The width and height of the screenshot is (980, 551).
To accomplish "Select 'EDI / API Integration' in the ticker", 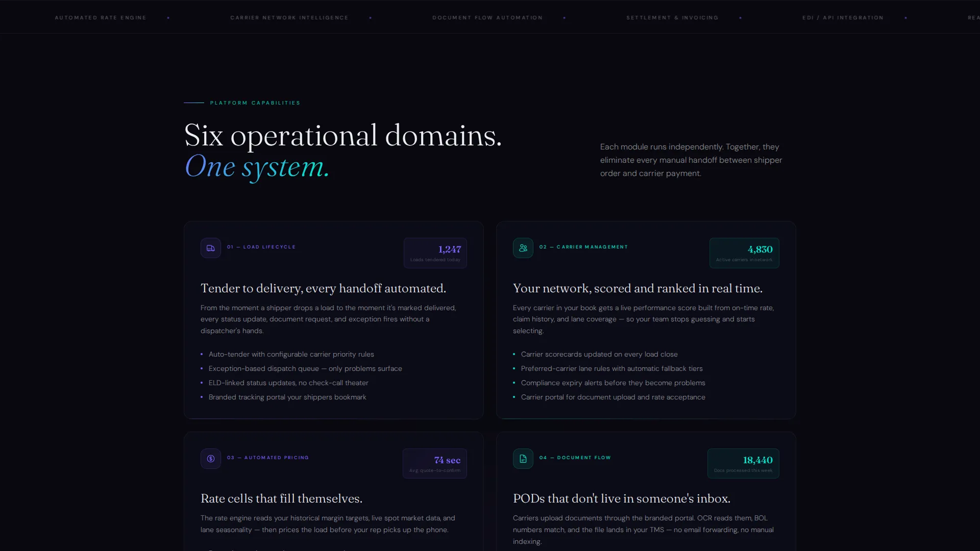I will (843, 18).
